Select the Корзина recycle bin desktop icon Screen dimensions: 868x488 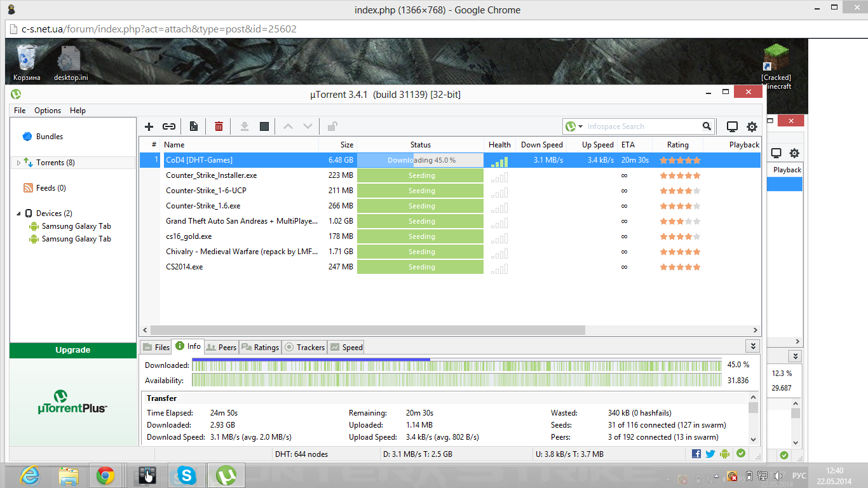coord(27,63)
